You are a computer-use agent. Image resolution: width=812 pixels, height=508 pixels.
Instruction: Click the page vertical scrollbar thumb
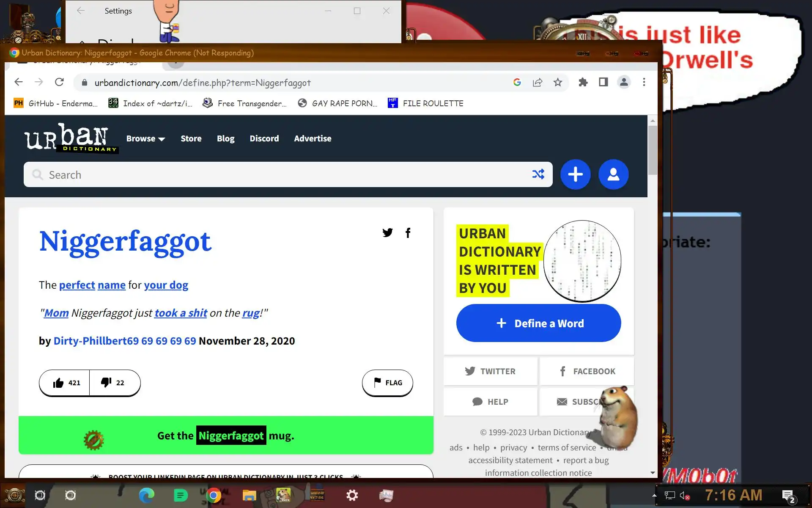pos(653,150)
